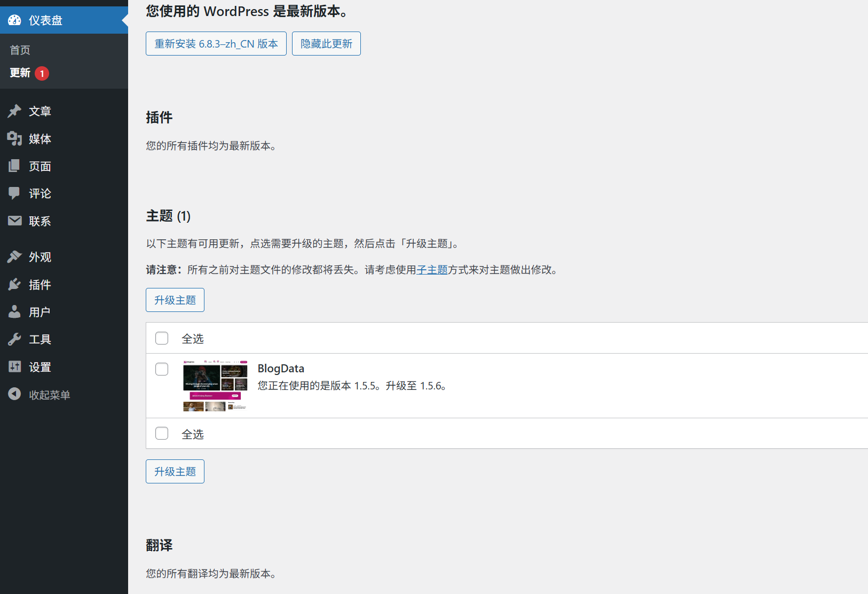Click the text 您的所有插件均为最新版本。

tap(211, 146)
